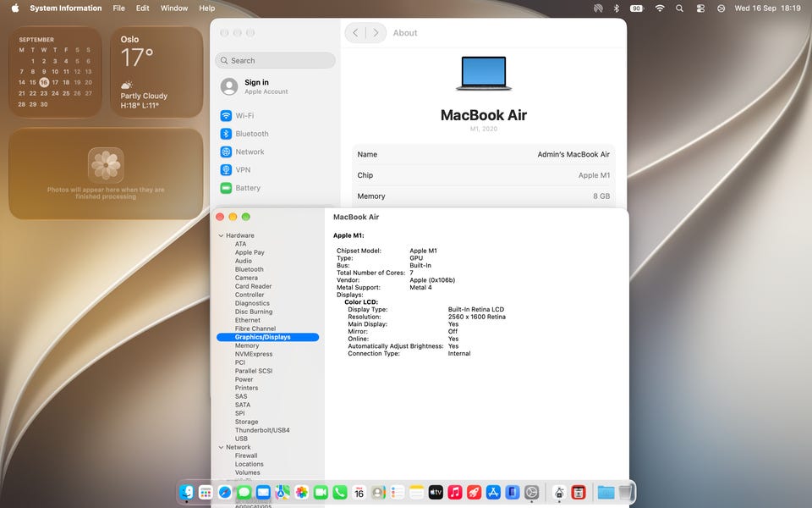This screenshot has height=508, width=812.
Task: Open Finder from the Dock
Action: (x=186, y=492)
